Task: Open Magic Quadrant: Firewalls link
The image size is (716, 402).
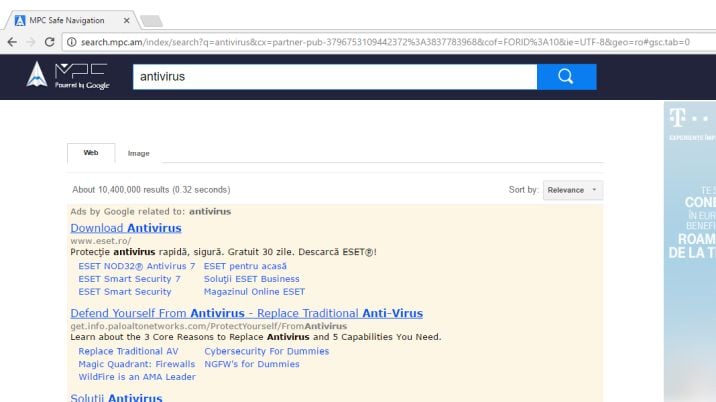Action: click(137, 364)
